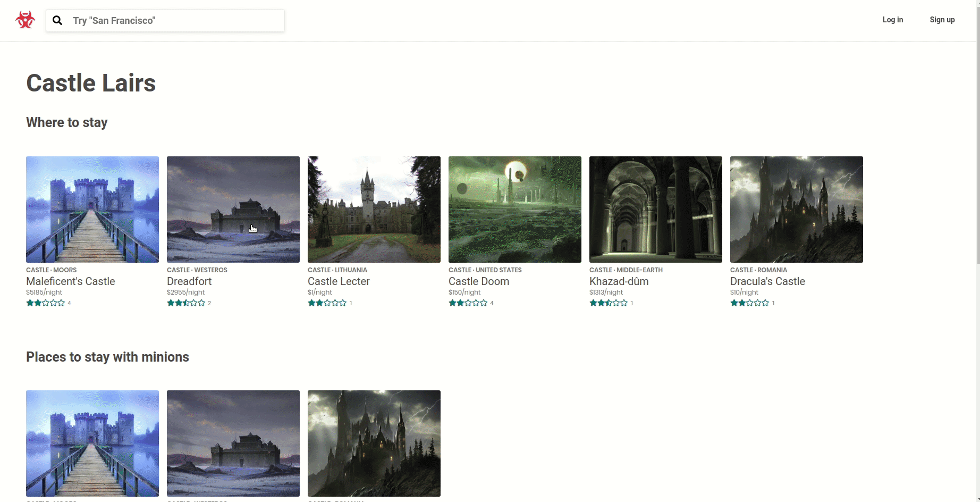Screen dimensions: 980x502
Task: Open the Khazad-dûm photo
Action: click(x=656, y=210)
